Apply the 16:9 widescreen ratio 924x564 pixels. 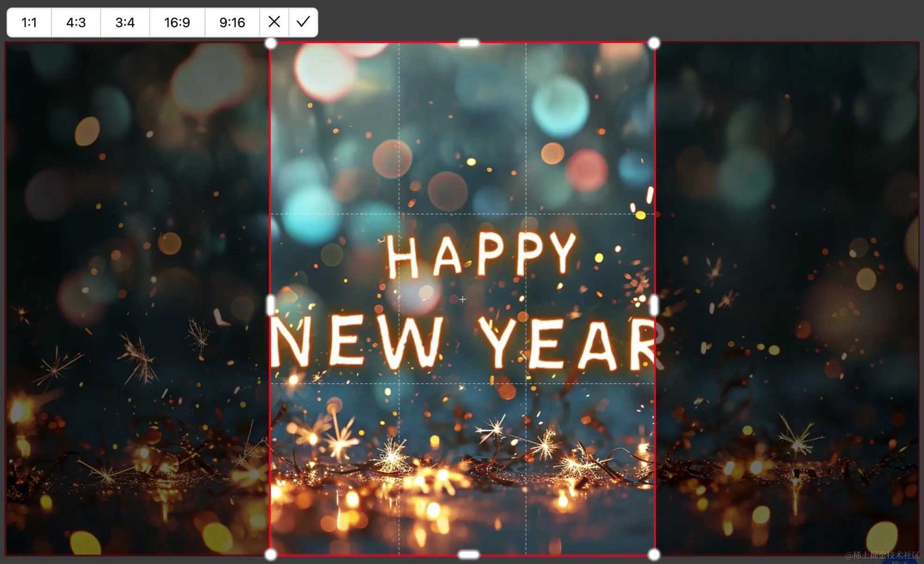pyautogui.click(x=177, y=22)
